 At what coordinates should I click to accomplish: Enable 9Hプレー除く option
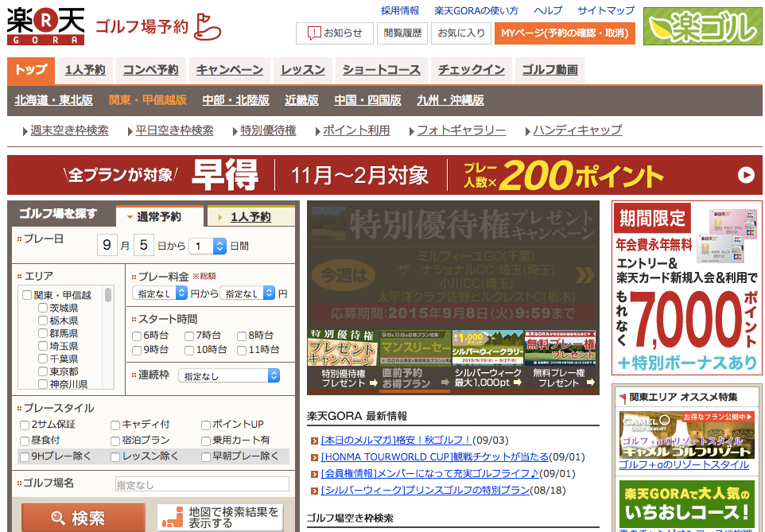25,457
